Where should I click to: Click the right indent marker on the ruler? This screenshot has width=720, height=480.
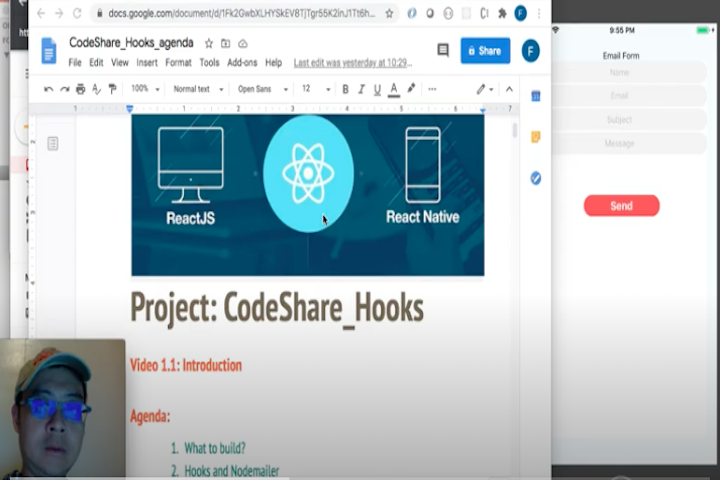(483, 110)
